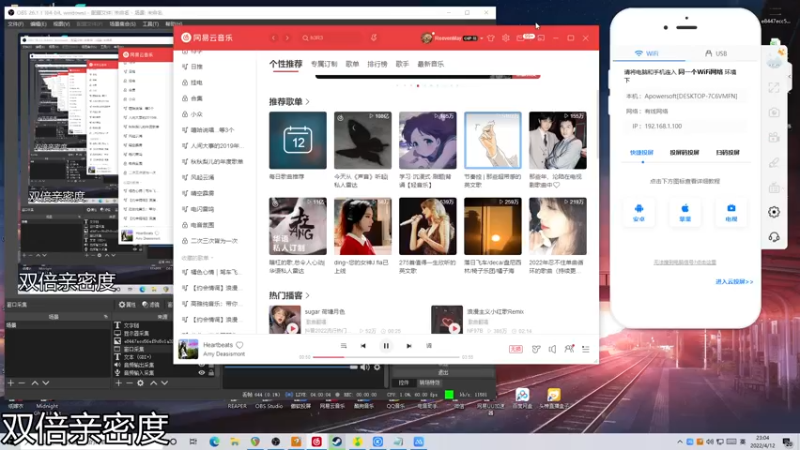The width and height of the screenshot is (800, 450).
Task: Click the 电视 button in Apowersoft
Action: [x=731, y=213]
